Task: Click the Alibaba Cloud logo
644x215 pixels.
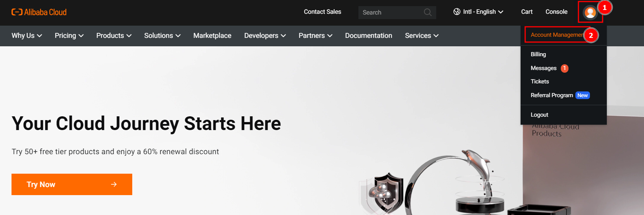Action: tap(39, 12)
